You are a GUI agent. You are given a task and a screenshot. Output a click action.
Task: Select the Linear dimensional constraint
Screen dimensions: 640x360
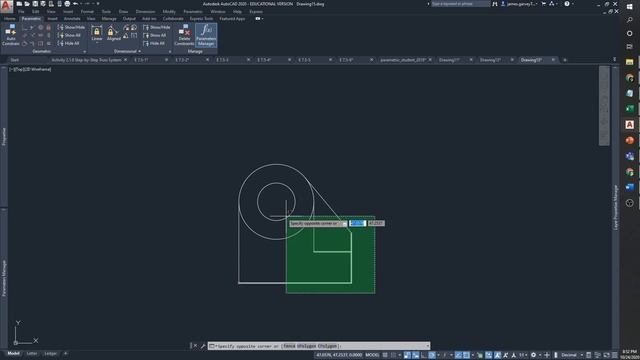coord(97,34)
